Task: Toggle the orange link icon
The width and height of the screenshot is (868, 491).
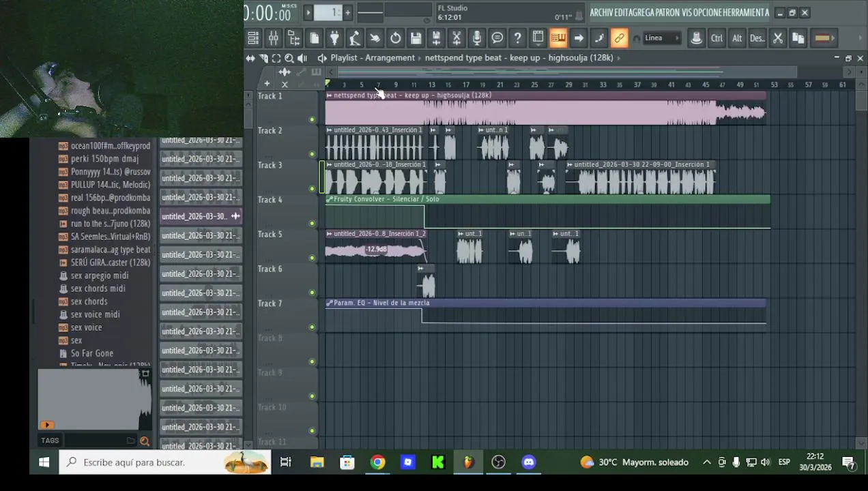Action: pos(620,38)
